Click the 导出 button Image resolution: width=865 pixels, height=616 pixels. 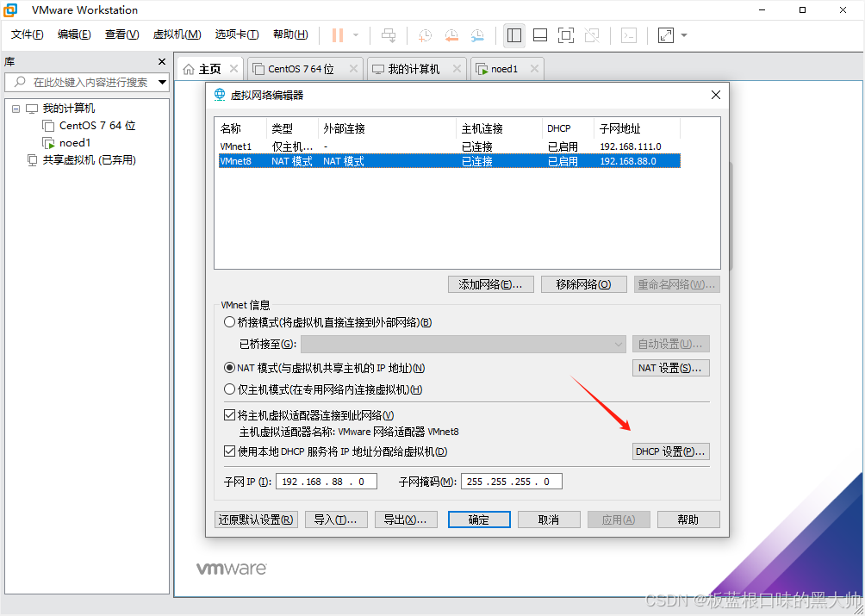pyautogui.click(x=406, y=520)
